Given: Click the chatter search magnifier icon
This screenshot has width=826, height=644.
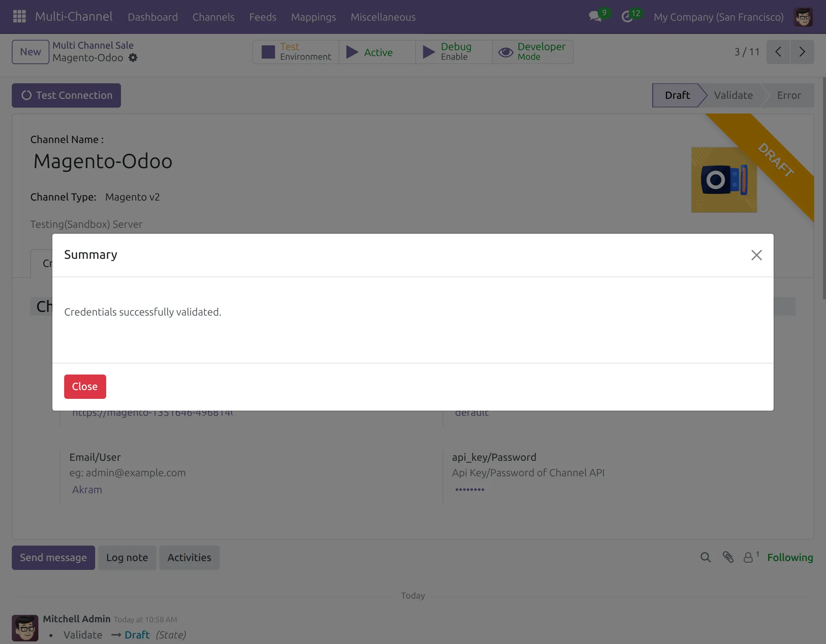Looking at the screenshot, I should (705, 557).
